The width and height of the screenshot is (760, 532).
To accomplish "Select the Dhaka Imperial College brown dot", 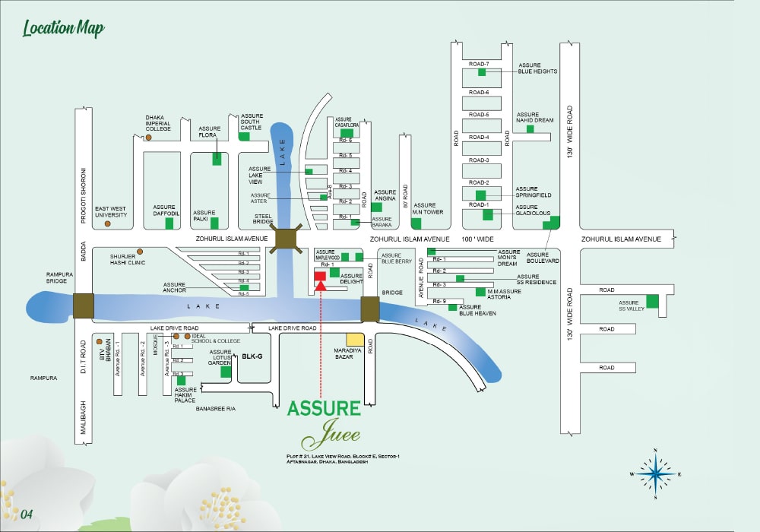I will click(x=148, y=138).
